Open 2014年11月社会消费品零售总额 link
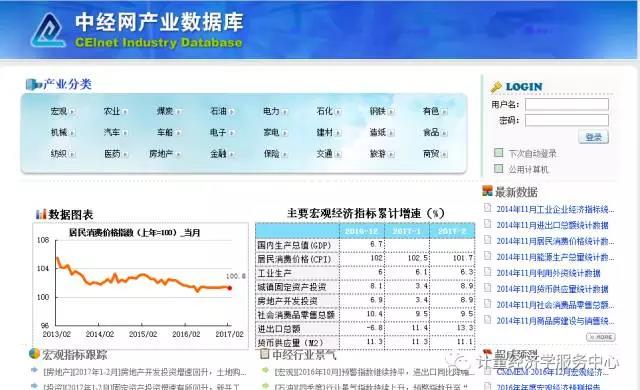 [x=555, y=305]
